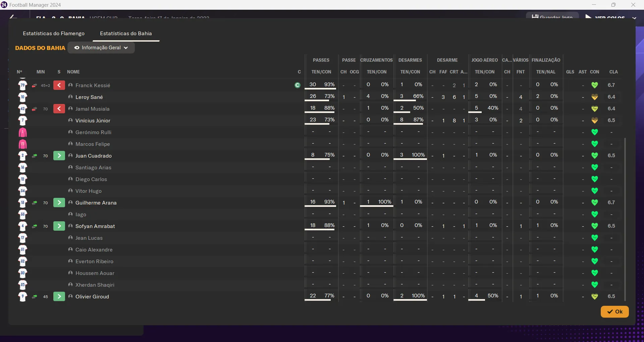Open Olivier Giroud's player profile

coord(92,297)
